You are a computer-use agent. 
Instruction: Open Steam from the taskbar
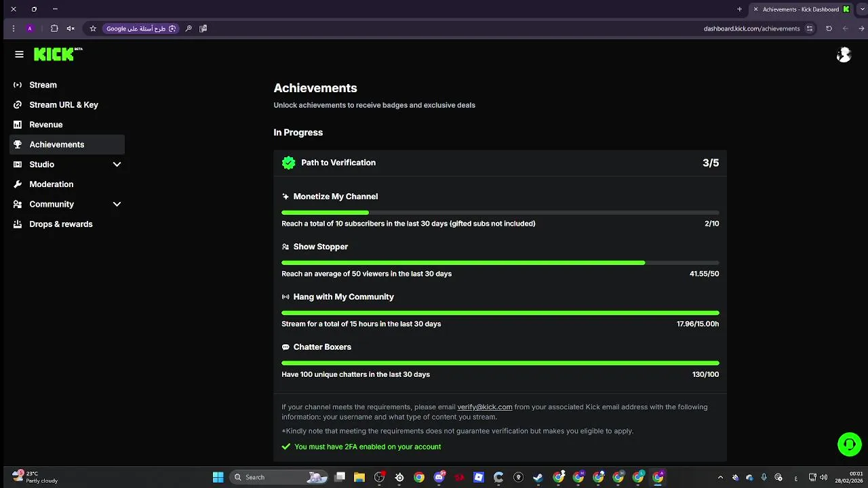click(x=538, y=477)
